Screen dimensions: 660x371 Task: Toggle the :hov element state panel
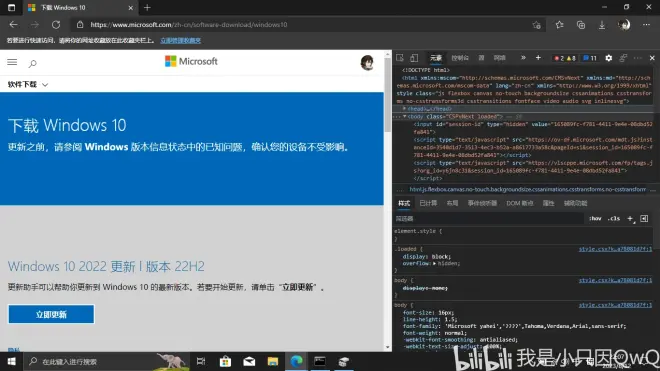click(595, 219)
